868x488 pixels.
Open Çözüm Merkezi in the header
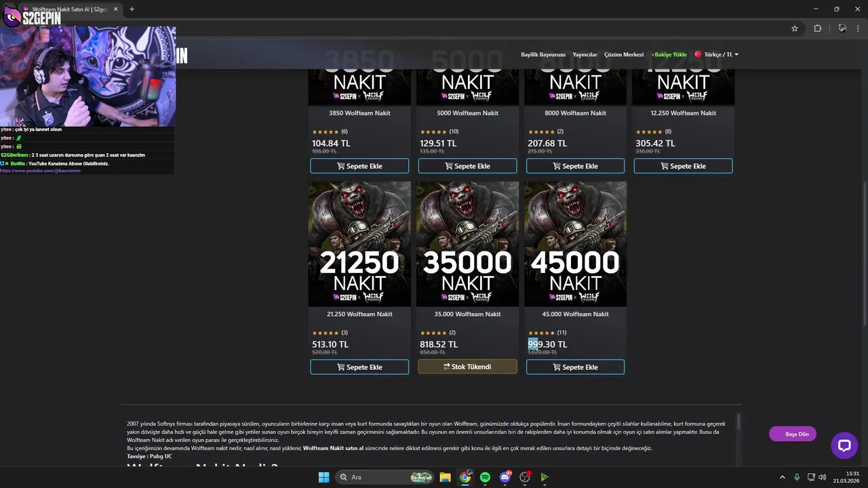tap(624, 54)
